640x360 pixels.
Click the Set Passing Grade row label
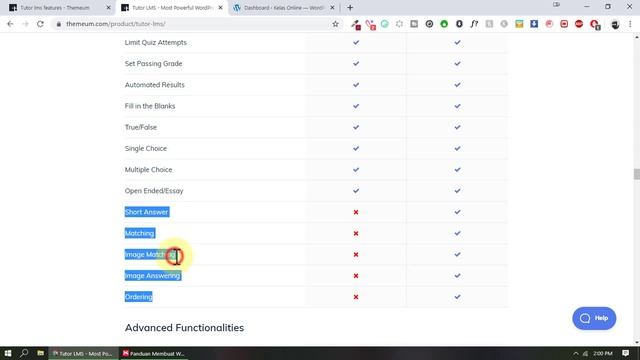(153, 64)
